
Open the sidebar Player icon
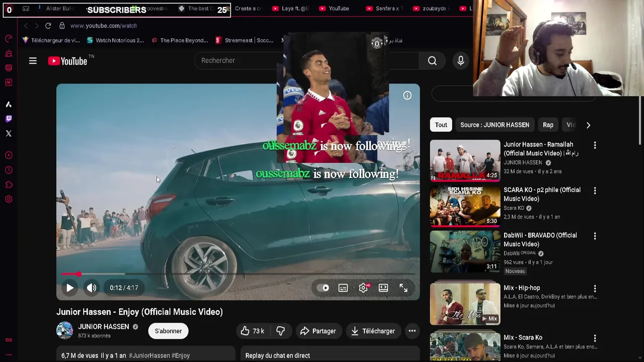pos(9,155)
